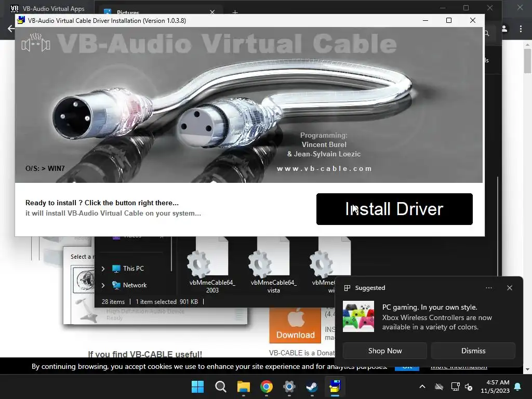Image resolution: width=532 pixels, height=399 pixels.
Task: Open a new File Explorer tab
Action: (x=235, y=12)
